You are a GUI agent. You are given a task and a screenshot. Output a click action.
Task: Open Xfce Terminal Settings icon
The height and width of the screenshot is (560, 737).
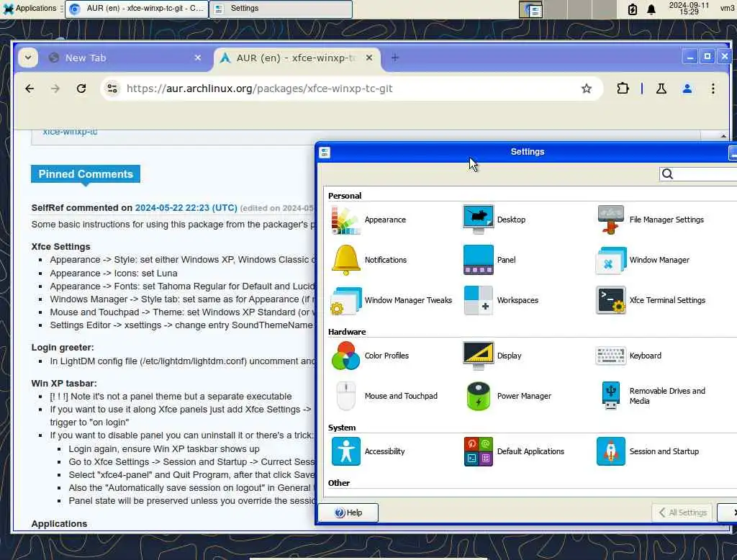pyautogui.click(x=610, y=300)
